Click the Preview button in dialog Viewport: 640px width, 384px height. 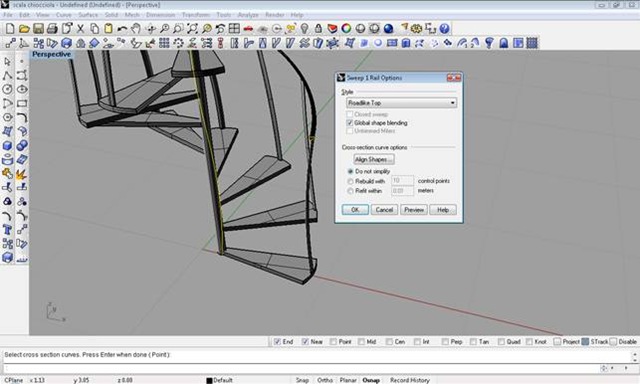[414, 210]
